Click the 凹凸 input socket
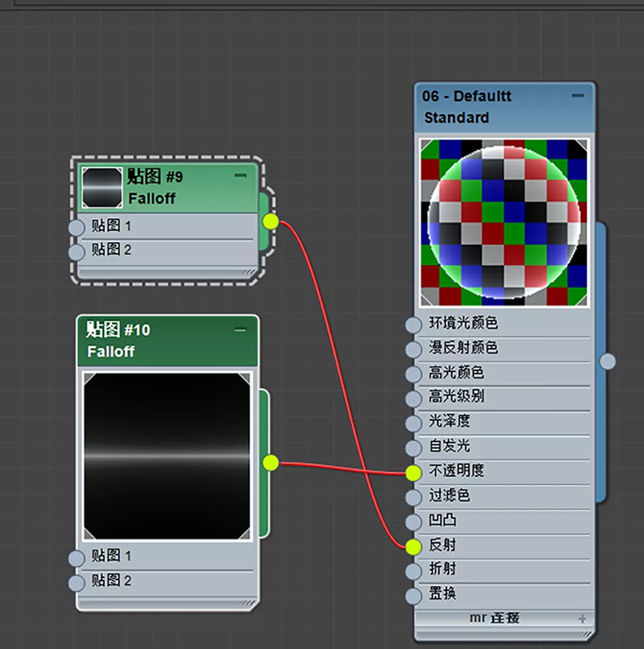This screenshot has height=649, width=644. (x=413, y=521)
